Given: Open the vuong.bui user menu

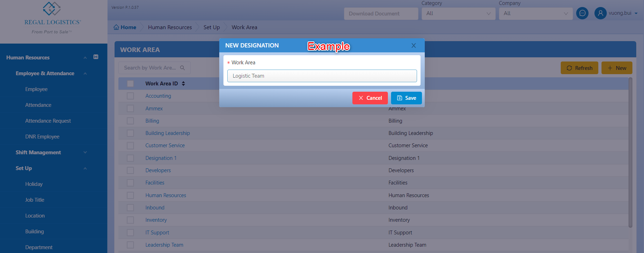Looking at the screenshot, I should click(x=623, y=13).
